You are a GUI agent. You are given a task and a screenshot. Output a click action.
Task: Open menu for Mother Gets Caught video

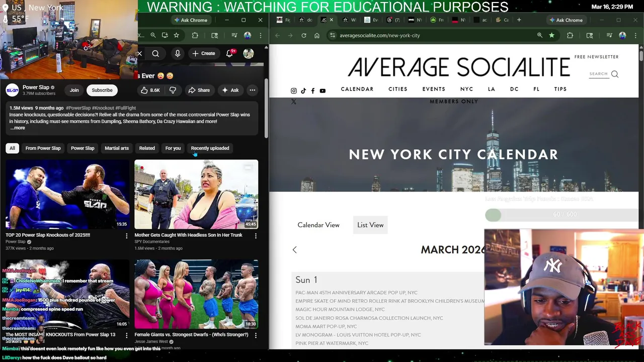[x=256, y=235]
